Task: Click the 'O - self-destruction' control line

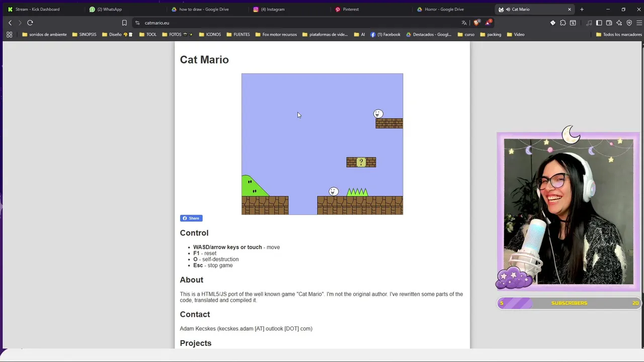Action: pos(216,259)
